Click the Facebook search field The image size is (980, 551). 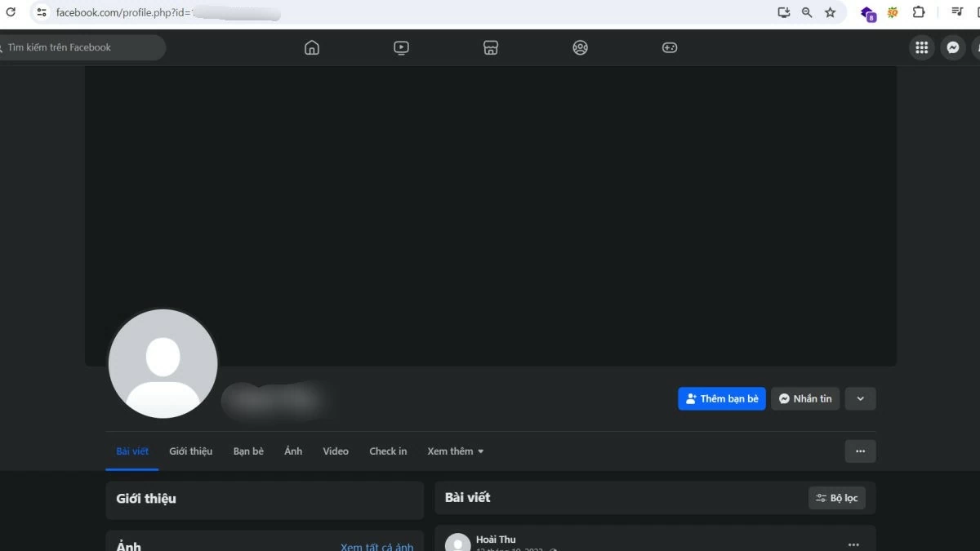coord(82,47)
